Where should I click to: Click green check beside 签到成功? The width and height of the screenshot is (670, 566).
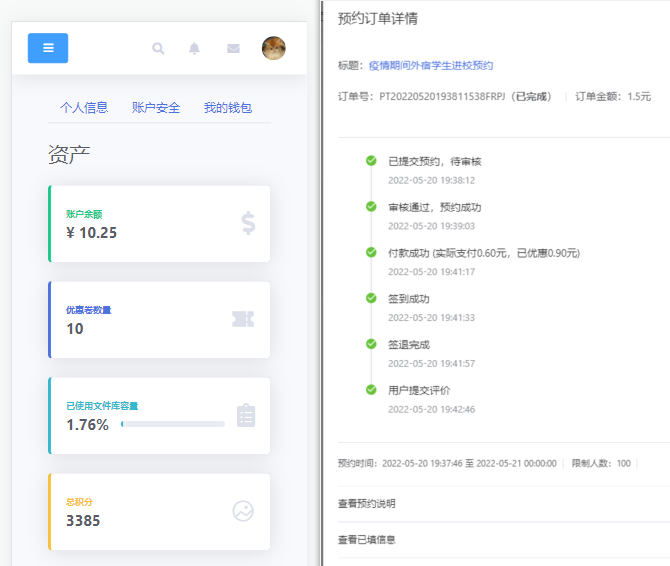pyautogui.click(x=371, y=298)
